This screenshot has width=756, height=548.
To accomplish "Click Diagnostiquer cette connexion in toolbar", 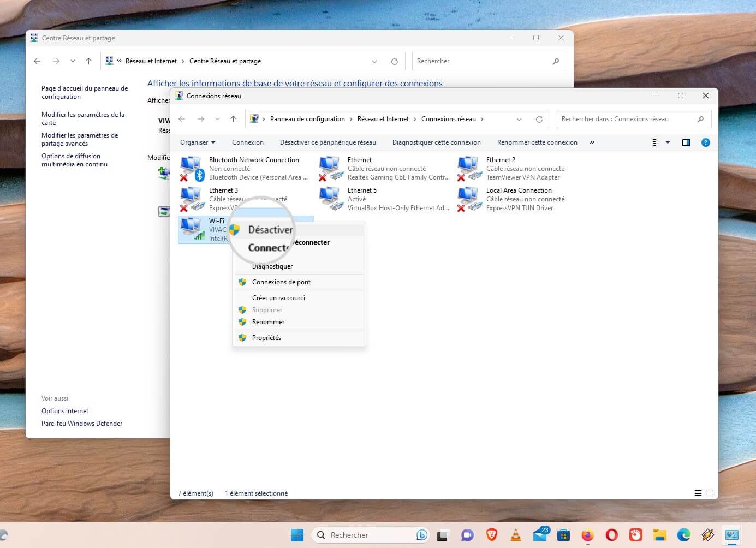I will click(x=437, y=142).
